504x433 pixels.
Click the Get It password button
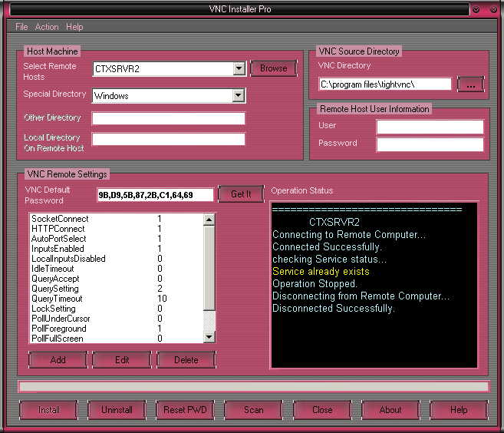click(x=241, y=194)
